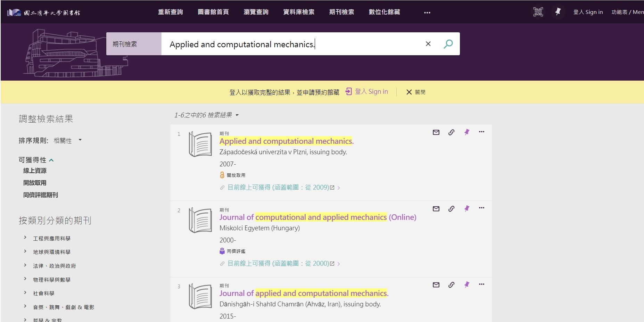Pin the first result, Applied and computational mechanics
644x322 pixels.
[x=467, y=132]
